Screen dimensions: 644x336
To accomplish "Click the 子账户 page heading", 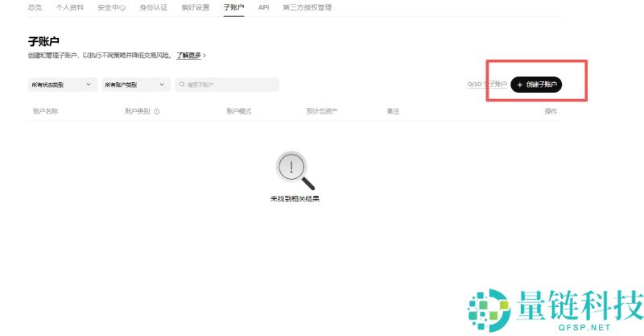I will (43, 42).
